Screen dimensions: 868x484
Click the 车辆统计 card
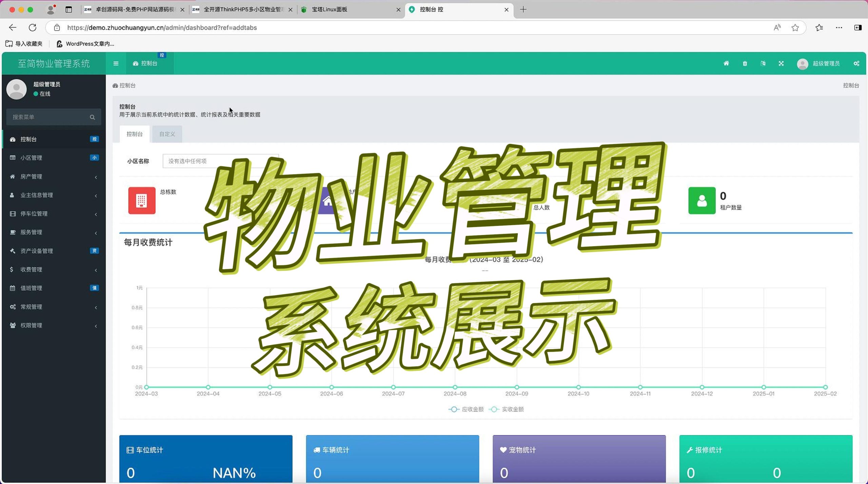tap(392, 459)
